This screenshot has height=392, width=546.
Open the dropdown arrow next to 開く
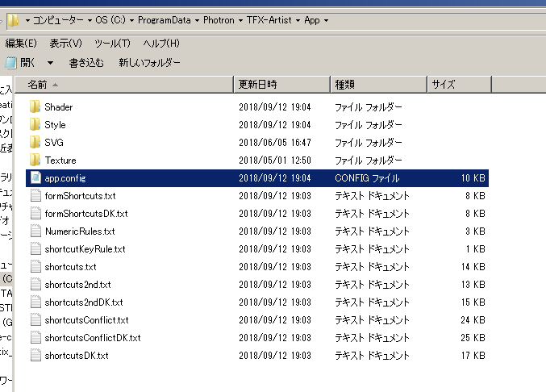pos(51,63)
